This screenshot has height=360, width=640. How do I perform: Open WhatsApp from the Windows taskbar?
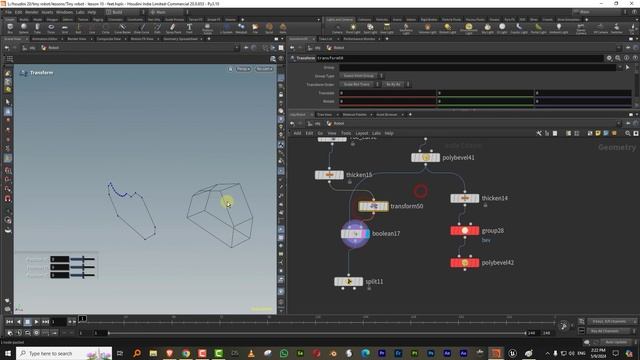point(284,353)
